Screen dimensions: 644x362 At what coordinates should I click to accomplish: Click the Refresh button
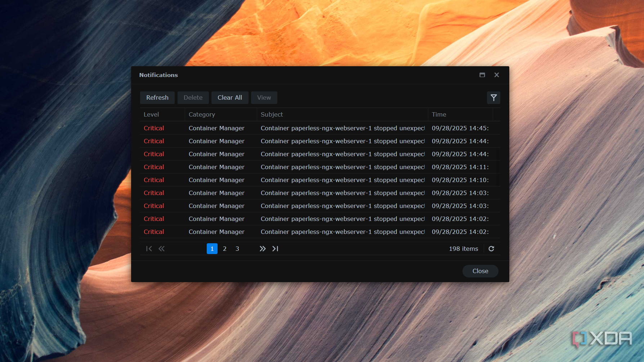tap(157, 98)
